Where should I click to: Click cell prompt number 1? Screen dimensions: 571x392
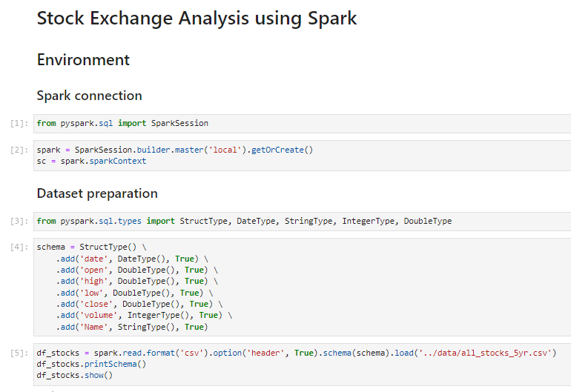tap(19, 124)
